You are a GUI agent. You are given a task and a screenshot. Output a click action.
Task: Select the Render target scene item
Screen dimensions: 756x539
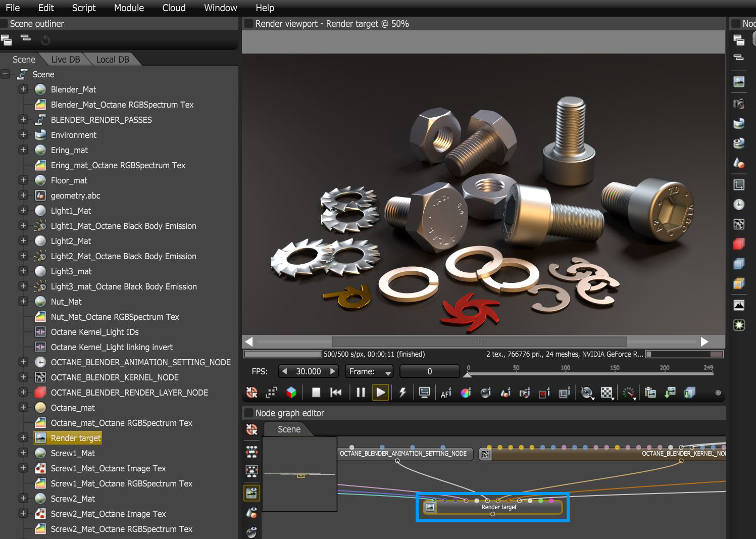(x=75, y=437)
